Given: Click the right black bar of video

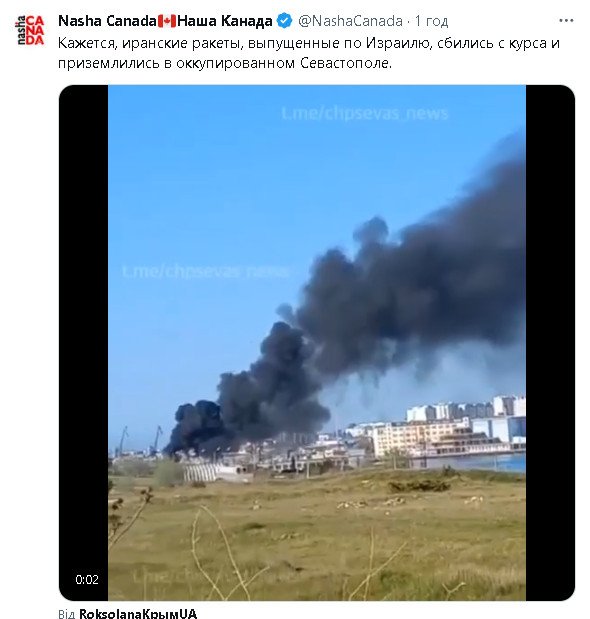Looking at the screenshot, I should point(550,342).
